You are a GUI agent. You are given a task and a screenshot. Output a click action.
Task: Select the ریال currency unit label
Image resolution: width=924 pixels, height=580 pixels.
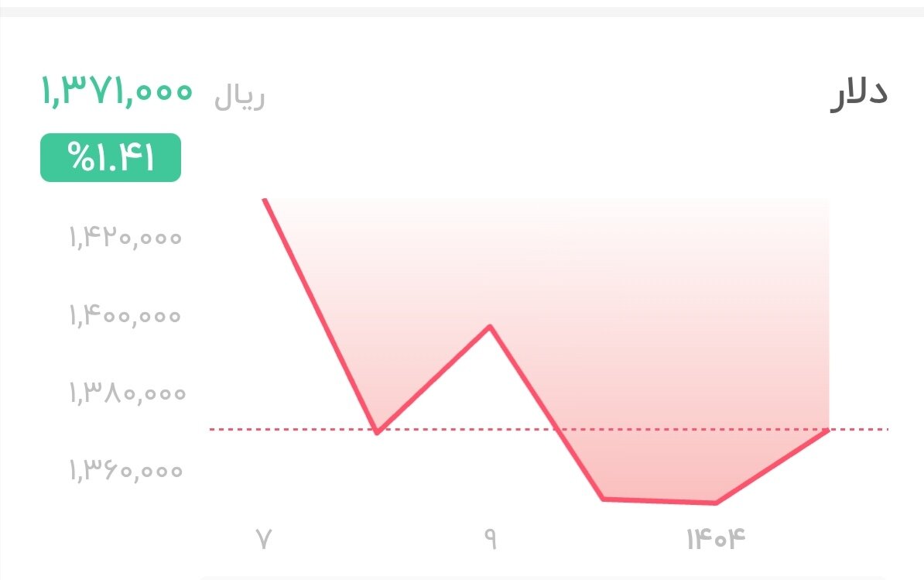pos(240,98)
